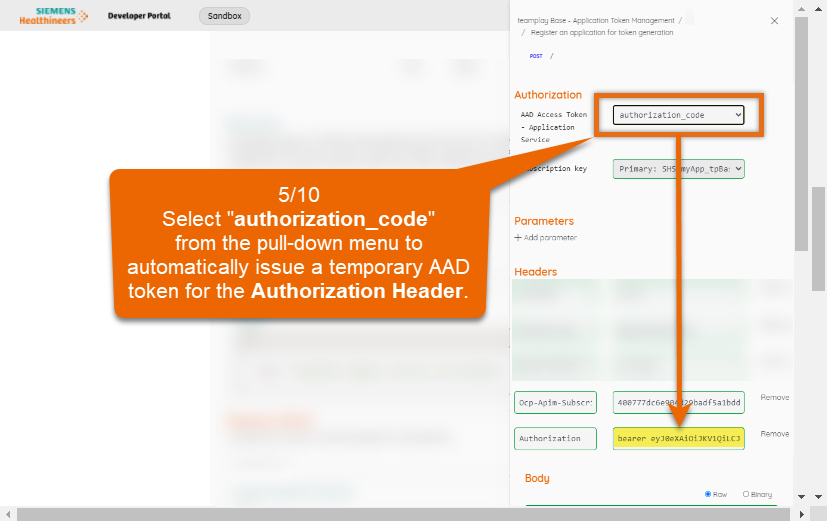The width and height of the screenshot is (827, 521).
Task: Click the subscription key value field
Action: pos(678,402)
